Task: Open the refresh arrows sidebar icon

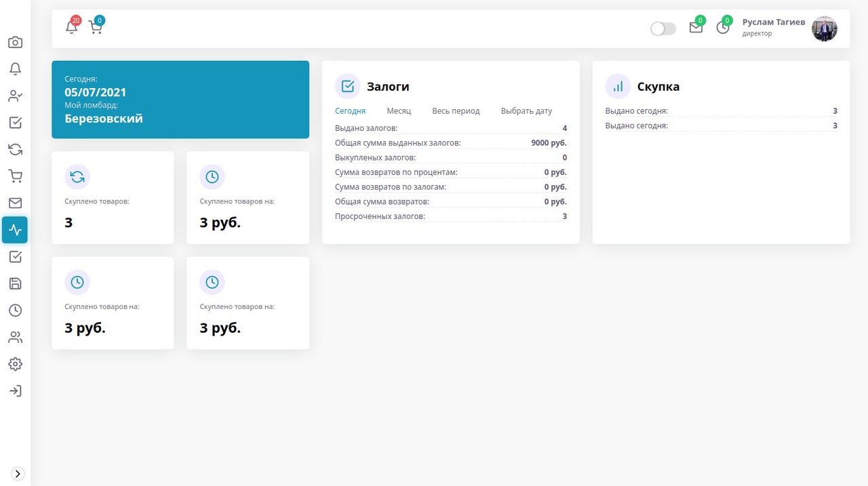Action: (15, 149)
